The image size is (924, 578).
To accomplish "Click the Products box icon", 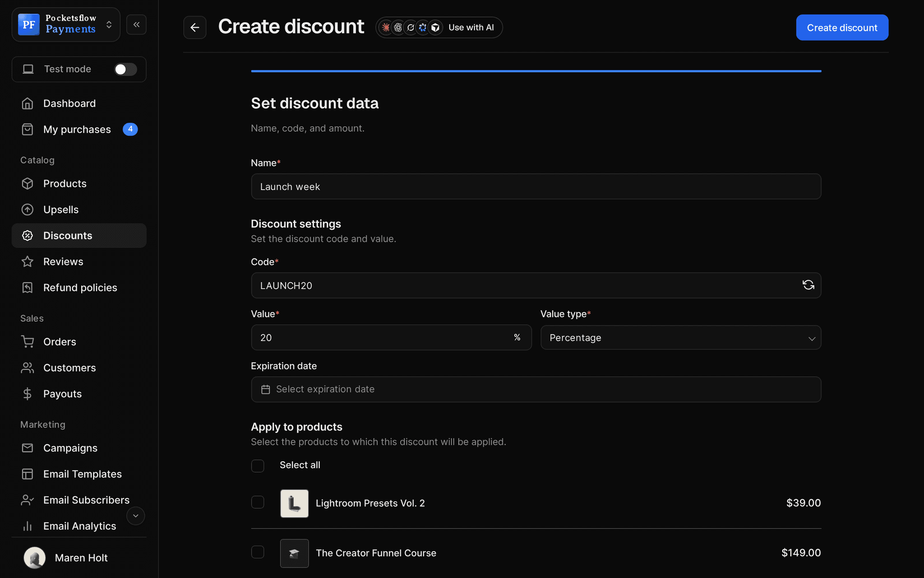I will click(28, 184).
